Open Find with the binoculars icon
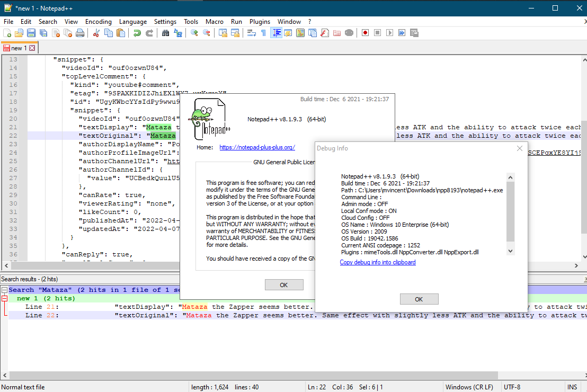This screenshot has height=392, width=587. (x=165, y=33)
